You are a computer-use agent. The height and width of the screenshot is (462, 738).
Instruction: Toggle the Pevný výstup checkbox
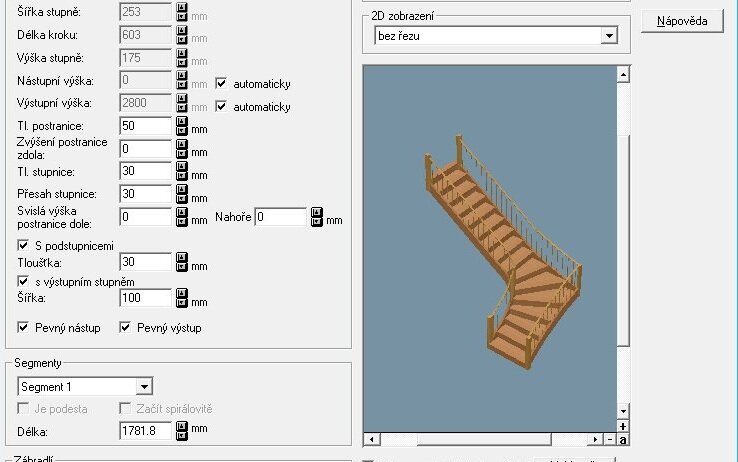click(x=126, y=327)
